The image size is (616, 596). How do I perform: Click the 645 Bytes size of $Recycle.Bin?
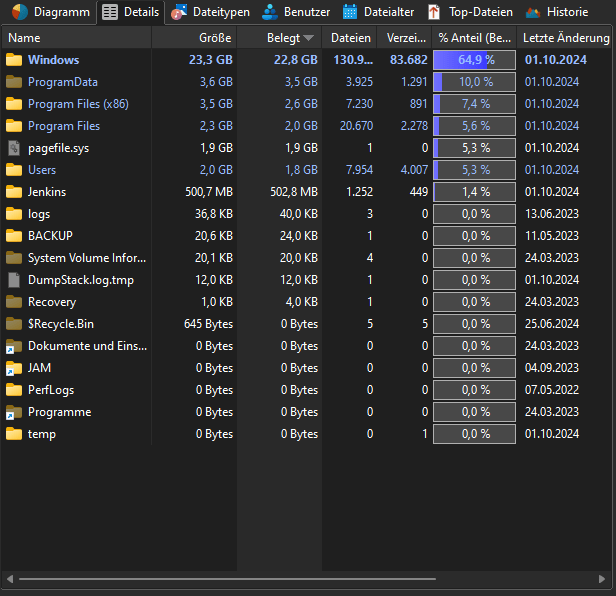pyautogui.click(x=208, y=324)
